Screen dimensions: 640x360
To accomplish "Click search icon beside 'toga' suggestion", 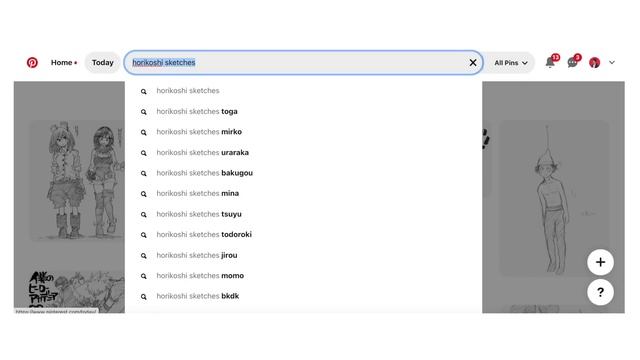I will pos(144,112).
